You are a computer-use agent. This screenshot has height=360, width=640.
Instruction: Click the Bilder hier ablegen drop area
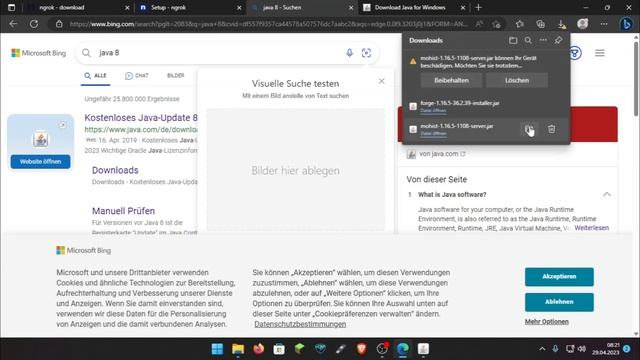(x=296, y=170)
